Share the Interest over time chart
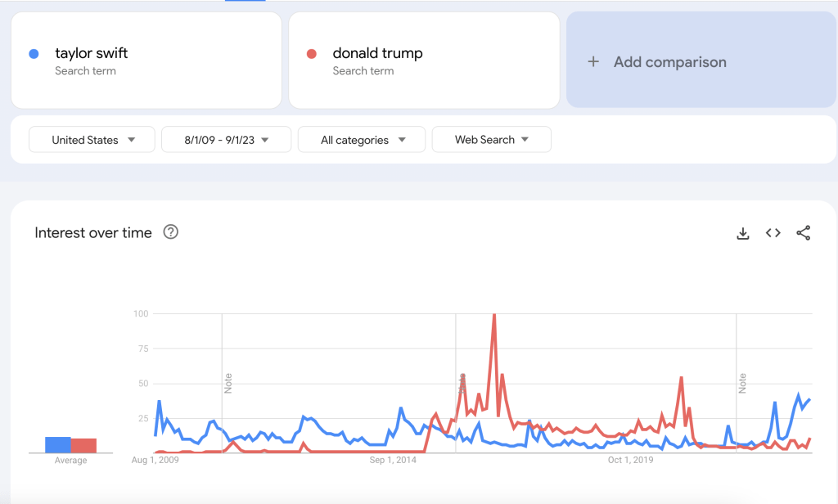This screenshot has height=504, width=838. pos(803,233)
